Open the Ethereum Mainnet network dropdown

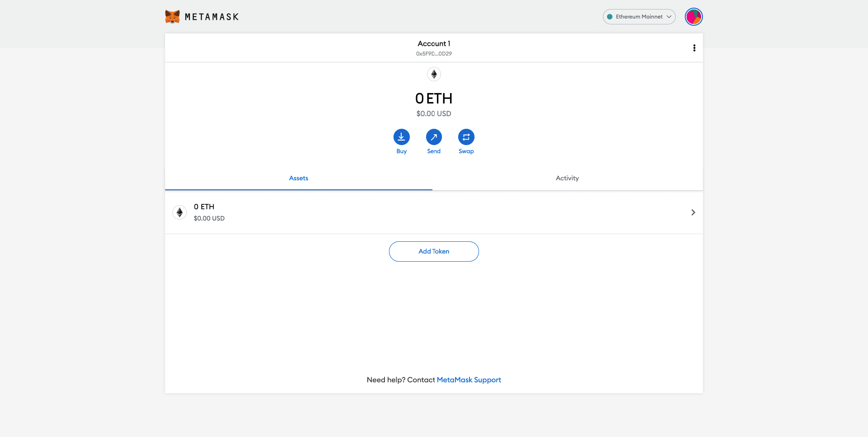[x=639, y=17]
